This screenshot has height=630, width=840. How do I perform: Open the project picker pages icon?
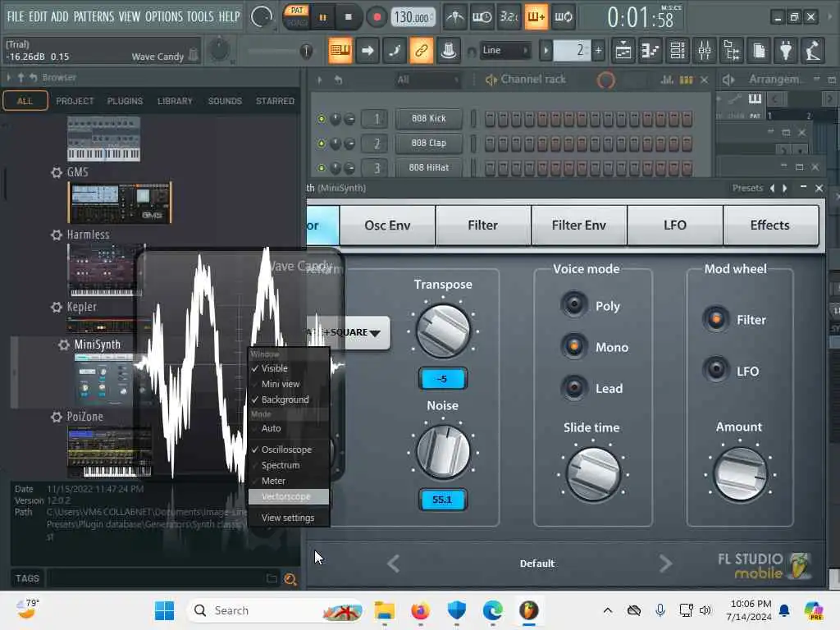759,51
